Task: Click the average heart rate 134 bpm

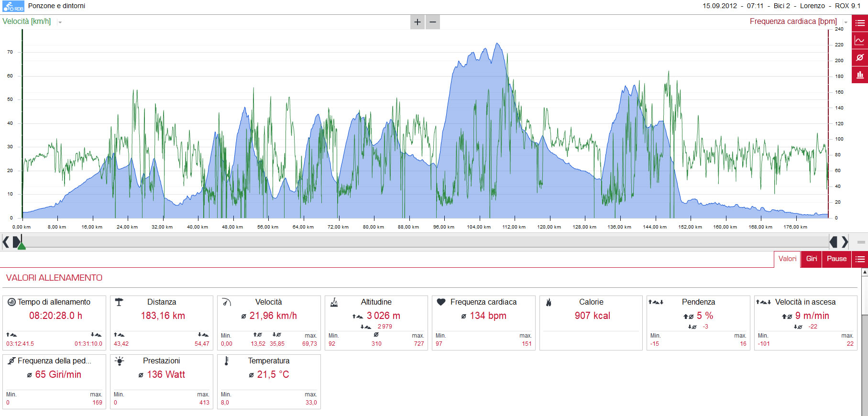Action: tap(488, 316)
